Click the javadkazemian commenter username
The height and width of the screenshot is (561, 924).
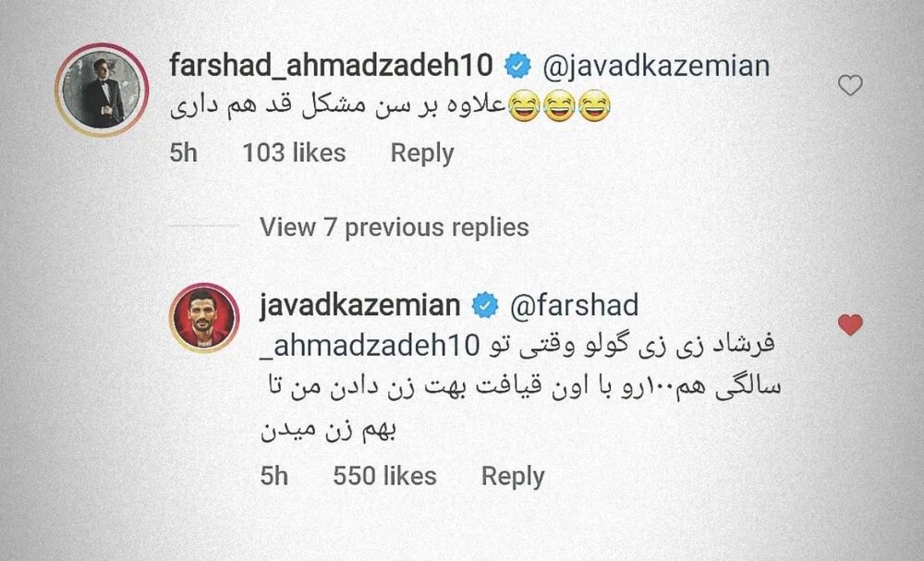[359, 305]
